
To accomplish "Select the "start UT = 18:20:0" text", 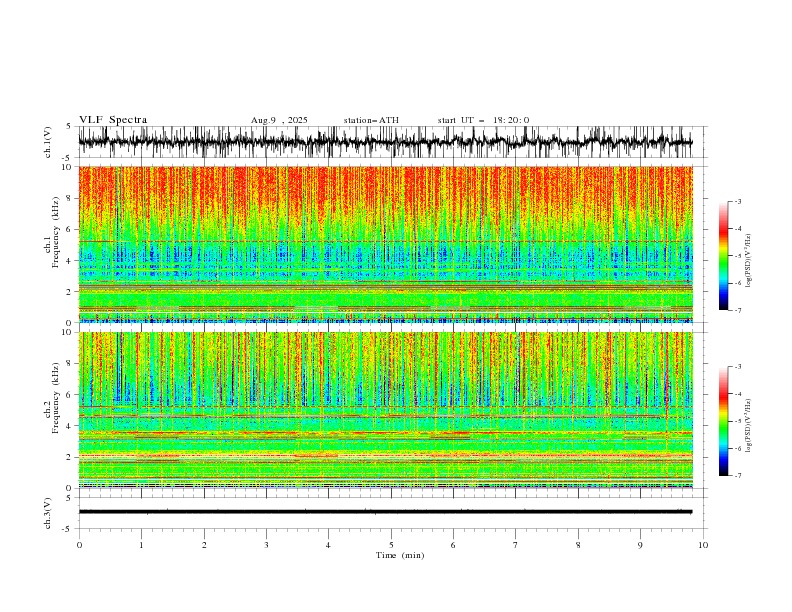I will (483, 120).
